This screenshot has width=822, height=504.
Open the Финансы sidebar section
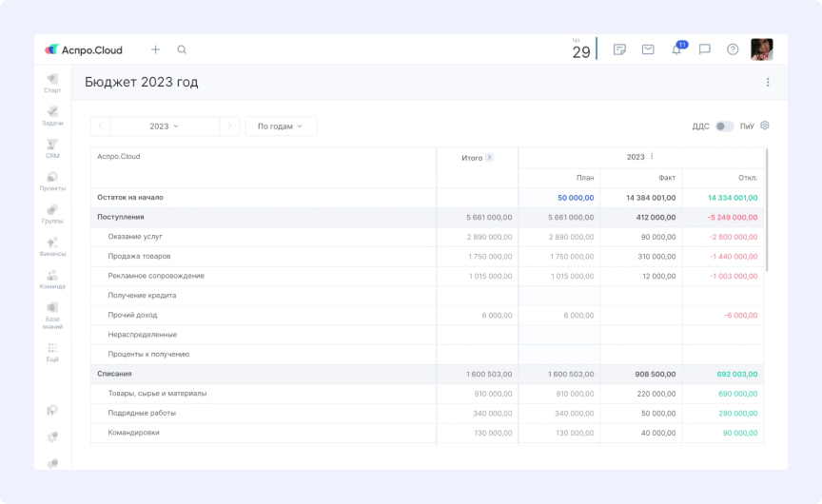click(52, 246)
